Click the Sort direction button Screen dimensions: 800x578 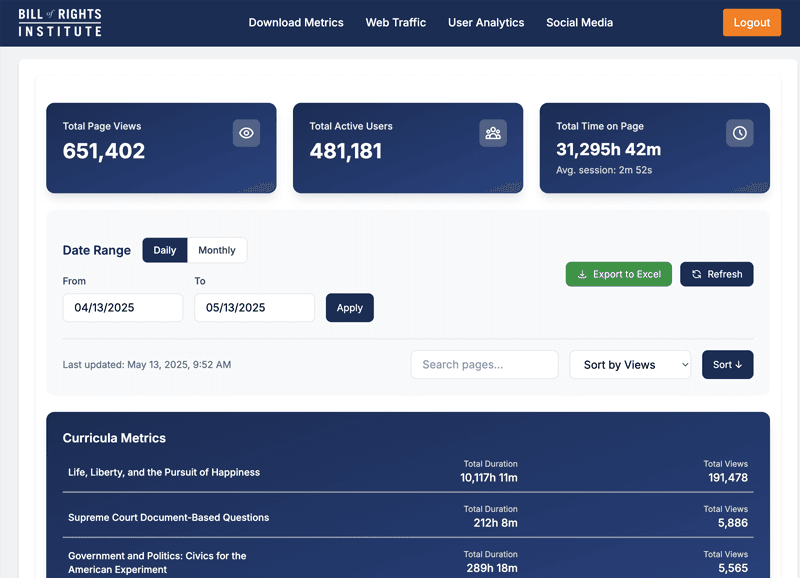[728, 365]
